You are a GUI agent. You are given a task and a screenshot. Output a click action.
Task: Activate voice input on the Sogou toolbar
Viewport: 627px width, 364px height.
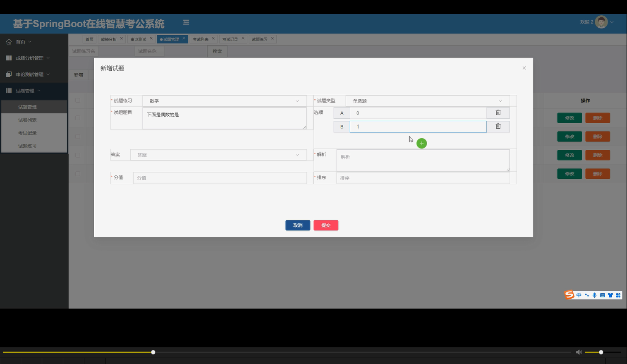594,295
